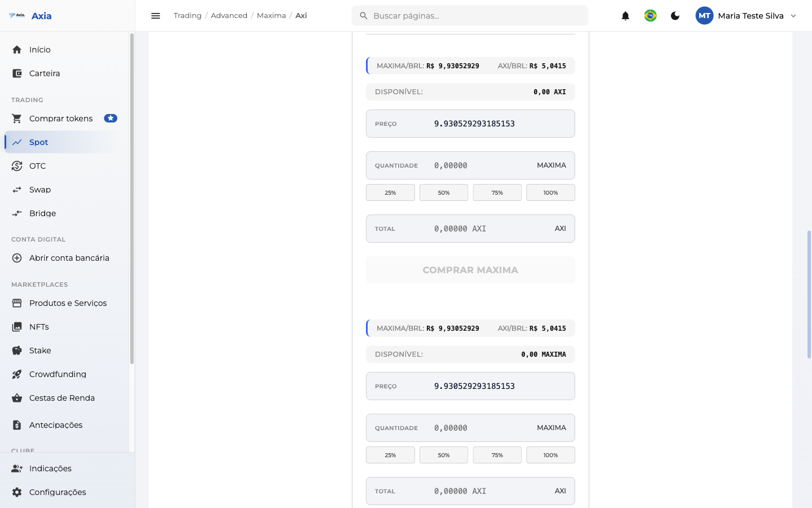Click QUANTIDADE field in sell form
This screenshot has width=812, height=508.
click(x=470, y=428)
